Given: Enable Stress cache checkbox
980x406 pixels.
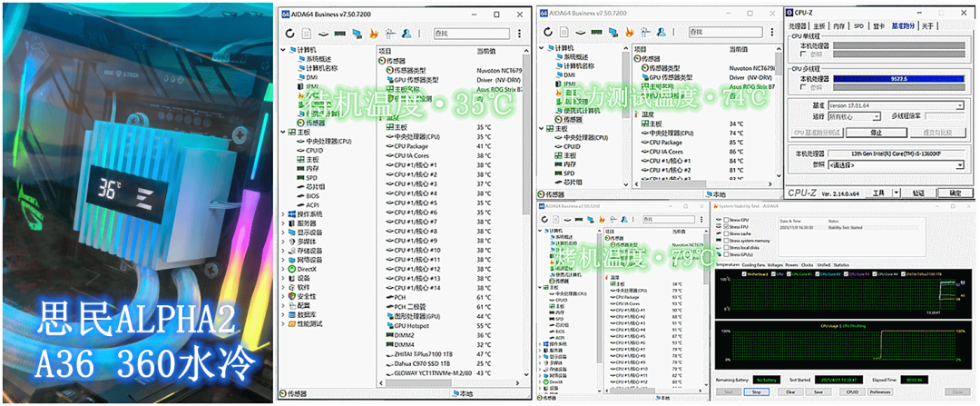Looking at the screenshot, I should [726, 233].
